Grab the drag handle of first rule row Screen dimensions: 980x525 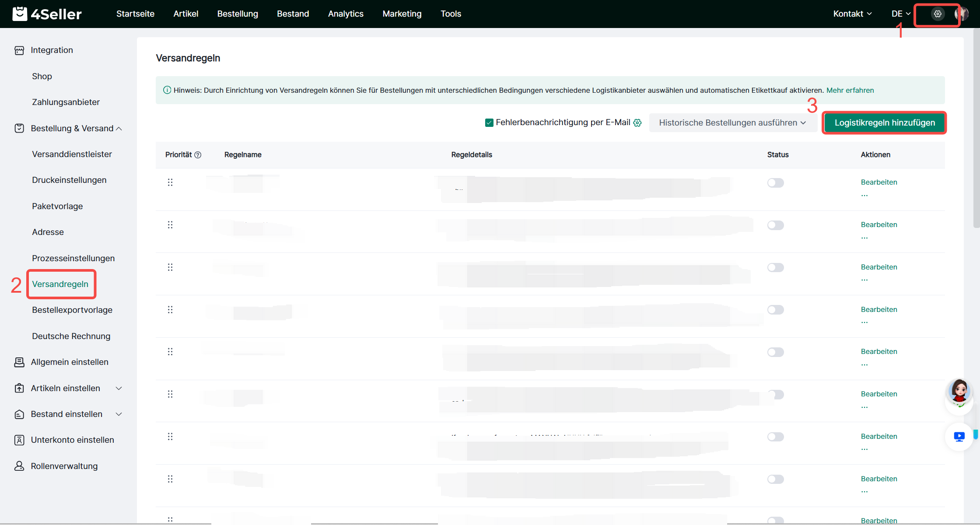point(170,182)
